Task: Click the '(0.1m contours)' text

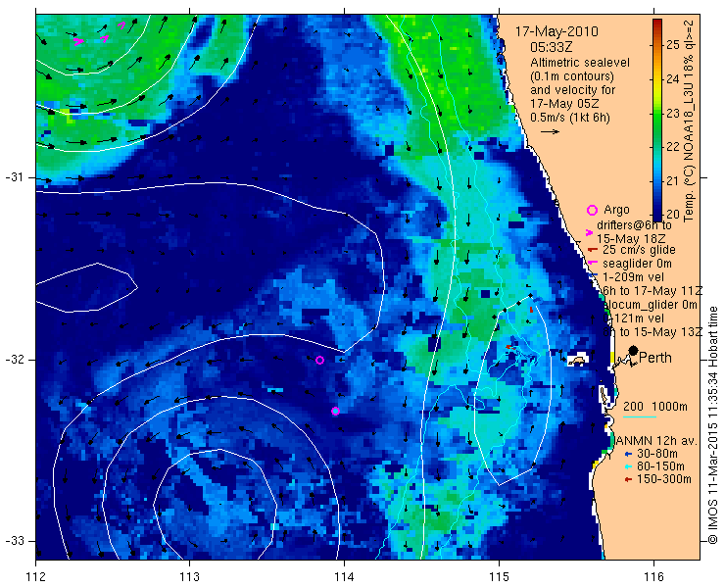Action: tap(572, 75)
